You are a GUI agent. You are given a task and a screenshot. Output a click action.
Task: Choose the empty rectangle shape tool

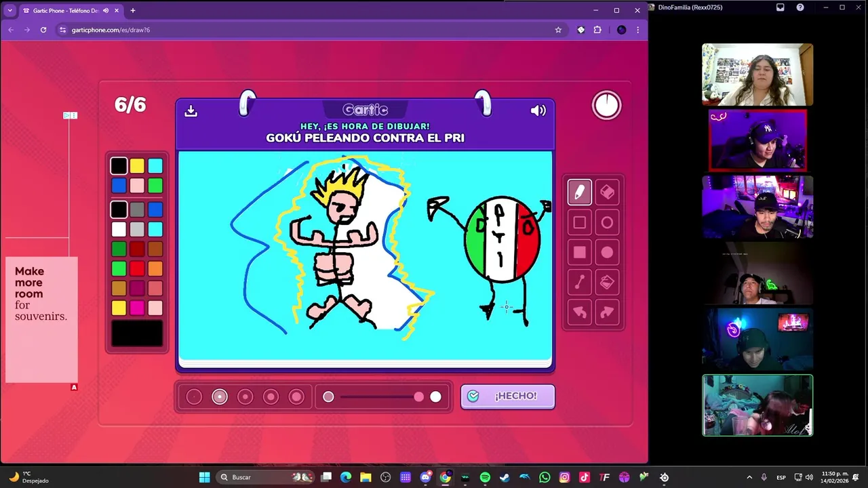pyautogui.click(x=579, y=222)
